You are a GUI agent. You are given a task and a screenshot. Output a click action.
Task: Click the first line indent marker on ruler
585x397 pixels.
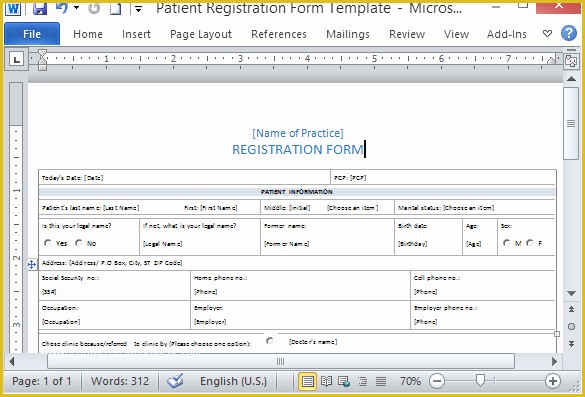(42, 54)
